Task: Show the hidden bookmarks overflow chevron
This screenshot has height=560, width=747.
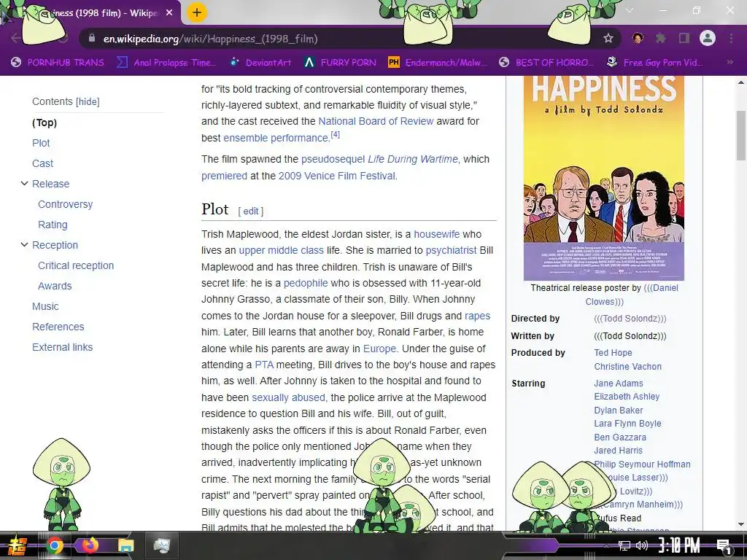Action: 729,63
